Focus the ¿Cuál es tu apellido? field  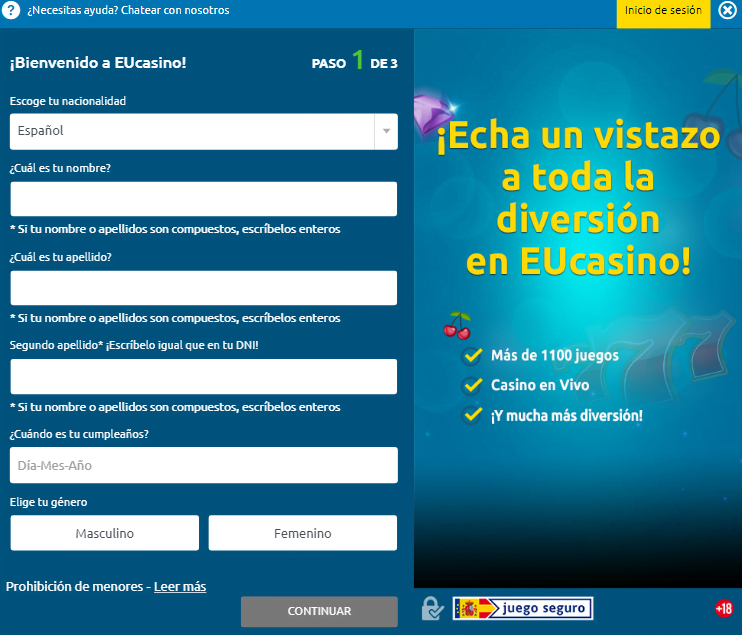pyautogui.click(x=204, y=288)
